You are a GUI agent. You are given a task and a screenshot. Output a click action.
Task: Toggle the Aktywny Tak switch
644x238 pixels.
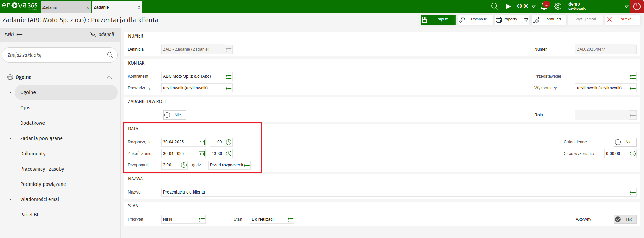click(x=618, y=219)
